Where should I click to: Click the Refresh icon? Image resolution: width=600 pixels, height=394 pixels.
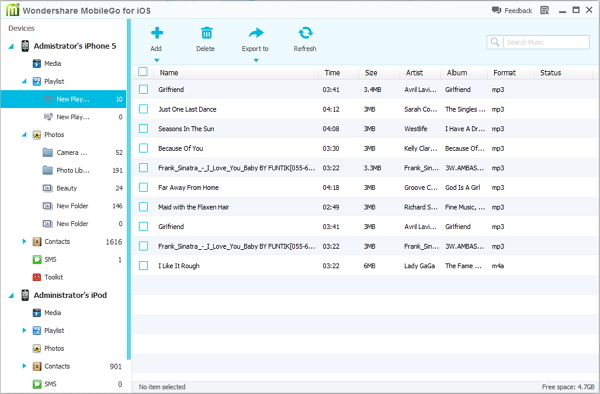(305, 33)
